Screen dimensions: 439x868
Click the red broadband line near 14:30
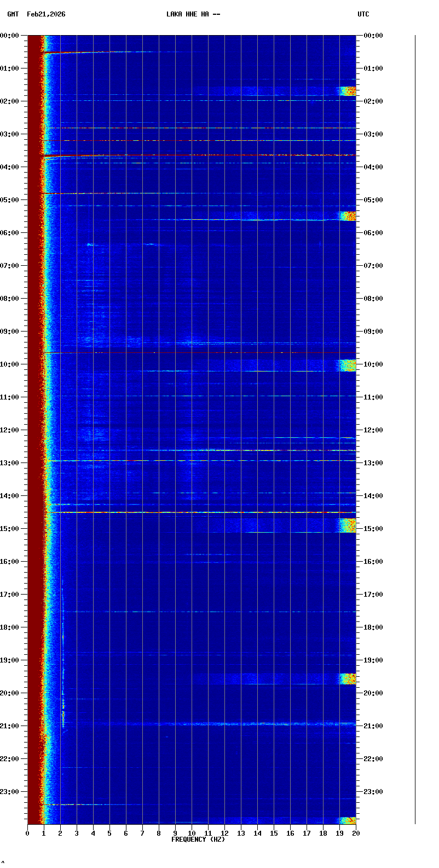(192, 512)
